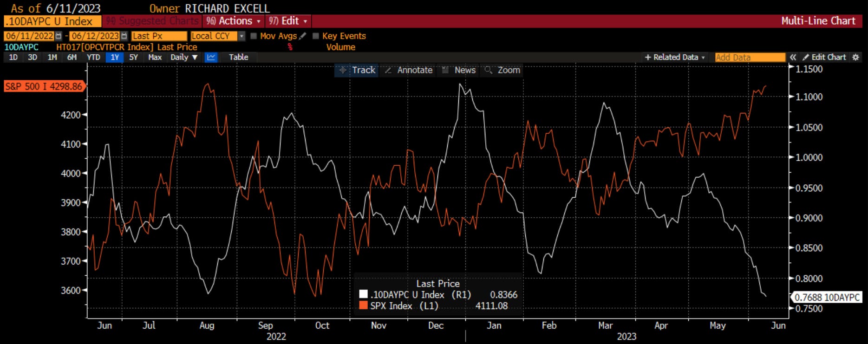
Task: Select the YTD time range tab
Action: 93,57
